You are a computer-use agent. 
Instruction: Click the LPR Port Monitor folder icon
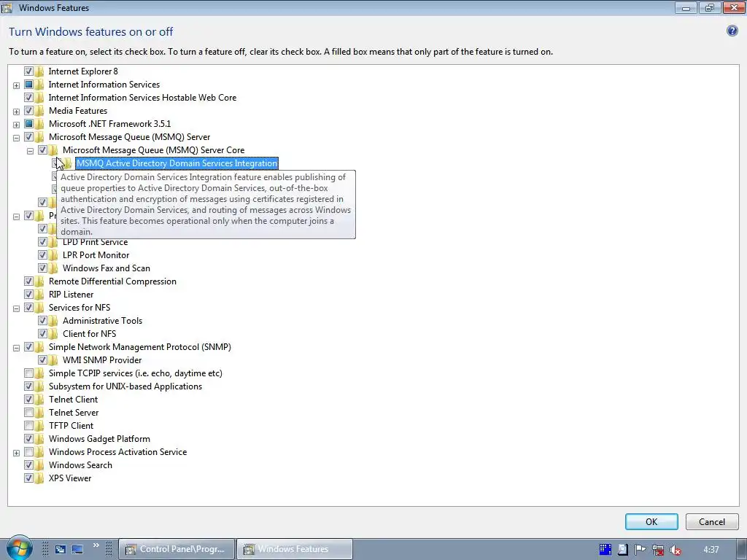point(53,254)
